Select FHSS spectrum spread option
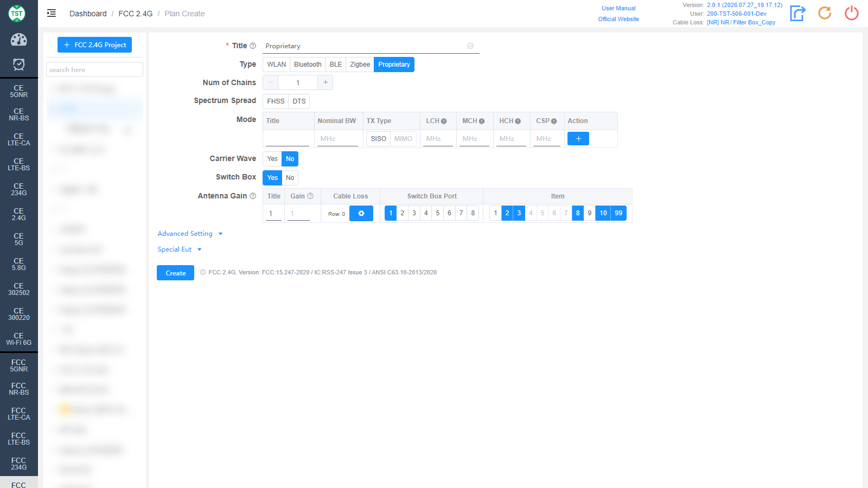 (276, 101)
